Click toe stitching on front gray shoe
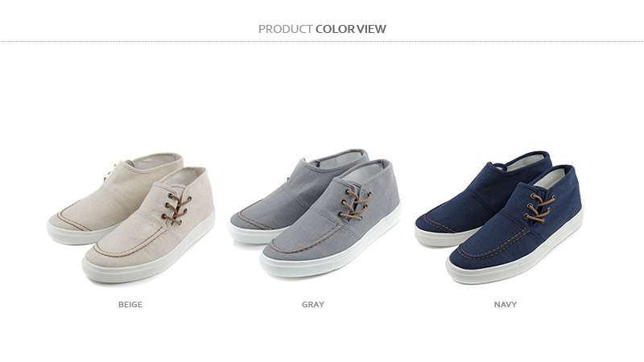644x362 pixels. click(306, 242)
